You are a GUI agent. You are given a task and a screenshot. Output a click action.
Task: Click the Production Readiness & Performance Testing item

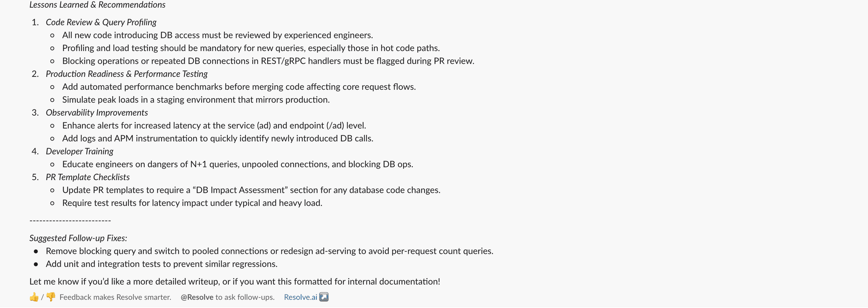[127, 74]
